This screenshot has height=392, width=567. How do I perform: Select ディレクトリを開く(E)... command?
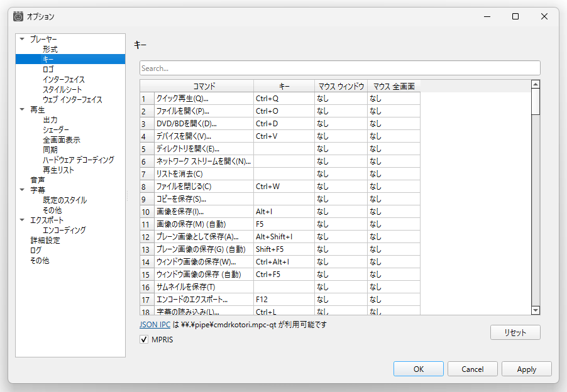(204, 149)
